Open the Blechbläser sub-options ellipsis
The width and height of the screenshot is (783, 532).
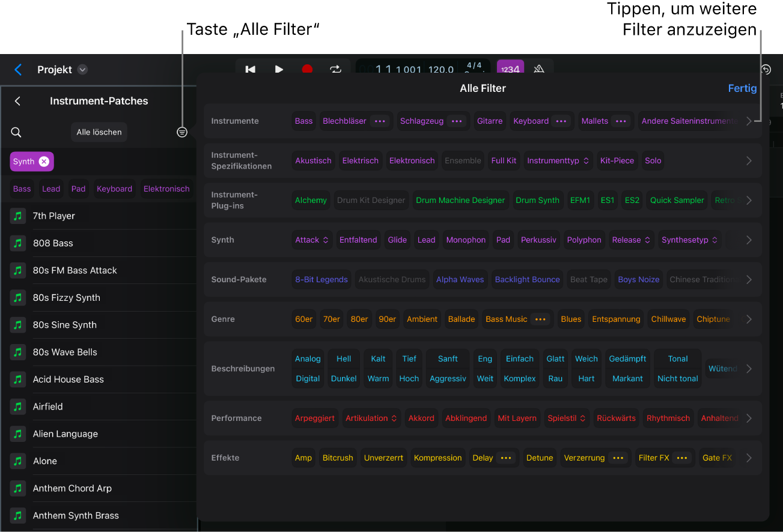pyautogui.click(x=380, y=121)
